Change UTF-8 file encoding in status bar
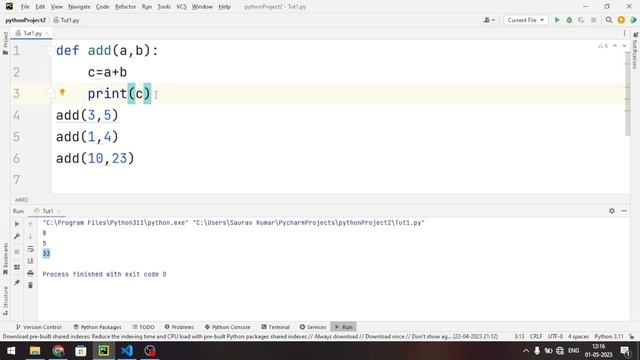 coord(555,337)
